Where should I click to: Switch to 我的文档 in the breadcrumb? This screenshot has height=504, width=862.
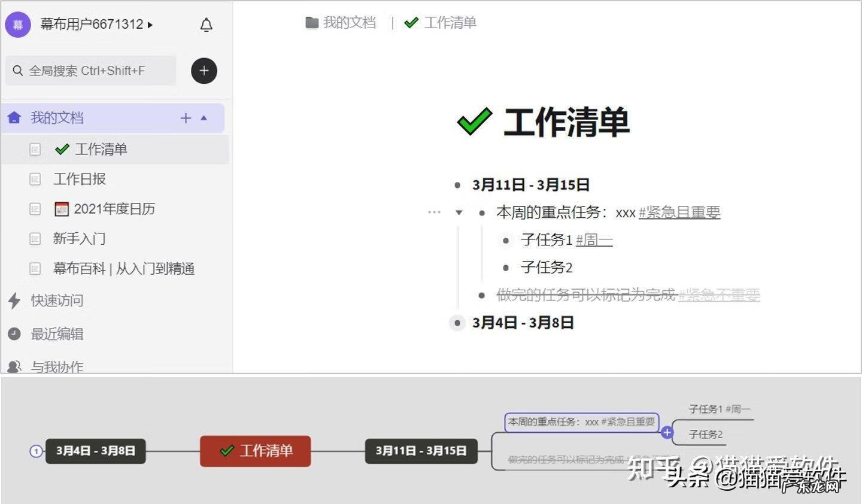(x=350, y=22)
